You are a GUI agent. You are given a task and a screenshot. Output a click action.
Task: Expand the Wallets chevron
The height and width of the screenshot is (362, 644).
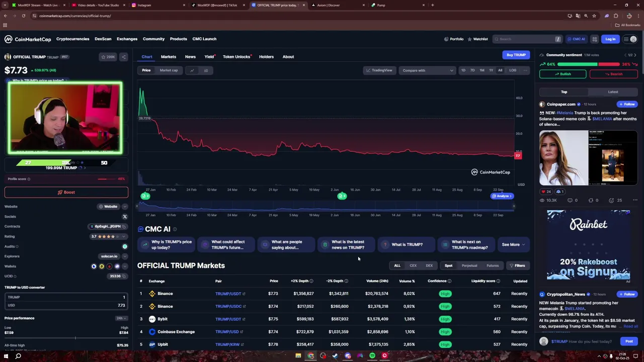point(125,266)
